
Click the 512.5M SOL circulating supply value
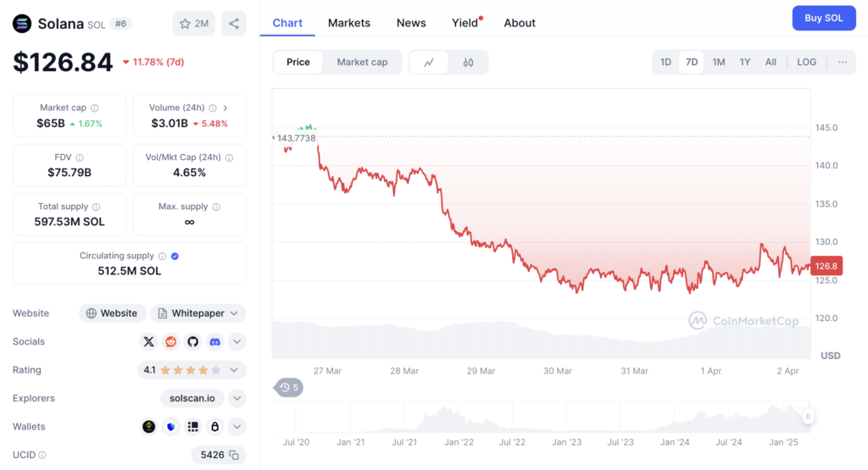130,271
